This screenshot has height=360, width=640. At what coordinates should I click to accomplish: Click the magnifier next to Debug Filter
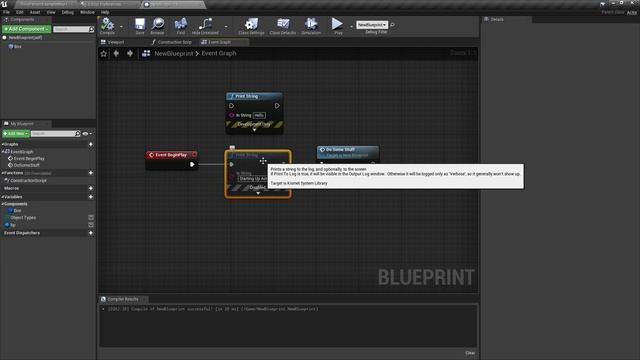coord(393,25)
